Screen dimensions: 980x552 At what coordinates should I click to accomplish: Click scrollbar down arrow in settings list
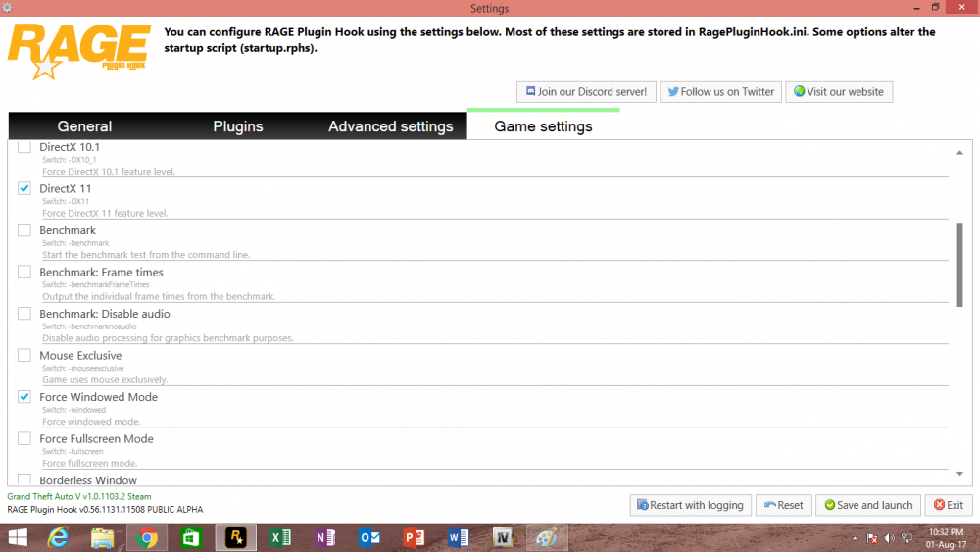(959, 474)
